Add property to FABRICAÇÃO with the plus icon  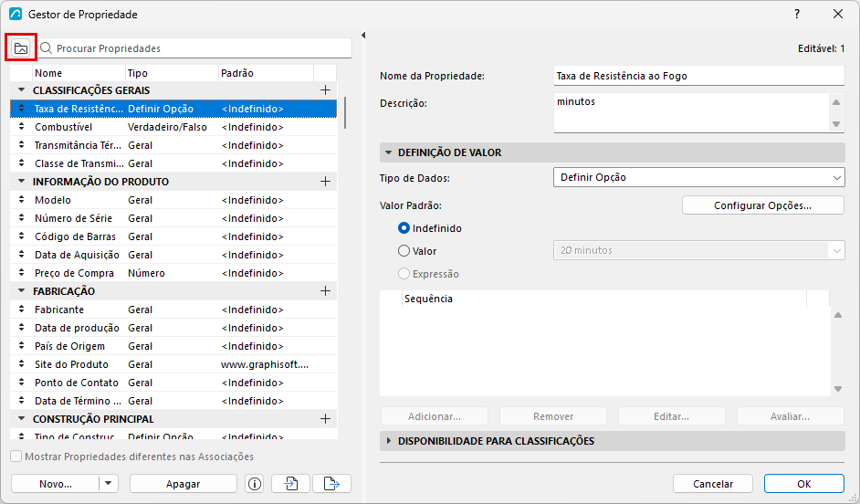click(325, 290)
